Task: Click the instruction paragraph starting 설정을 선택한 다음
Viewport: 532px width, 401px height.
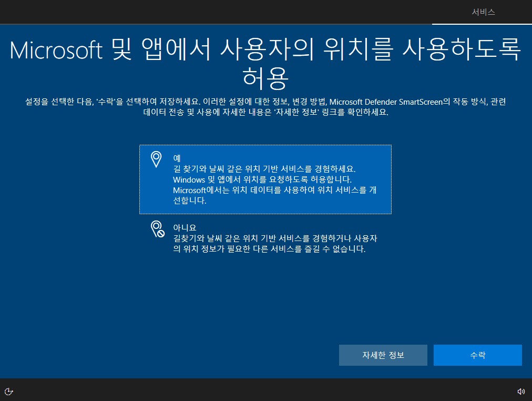Action: (265, 107)
